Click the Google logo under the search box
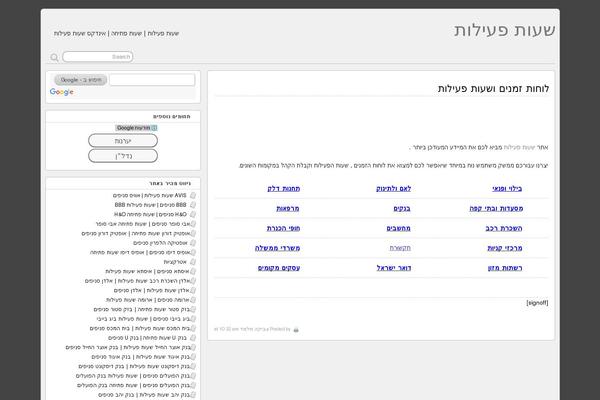600x400 pixels. [x=62, y=92]
